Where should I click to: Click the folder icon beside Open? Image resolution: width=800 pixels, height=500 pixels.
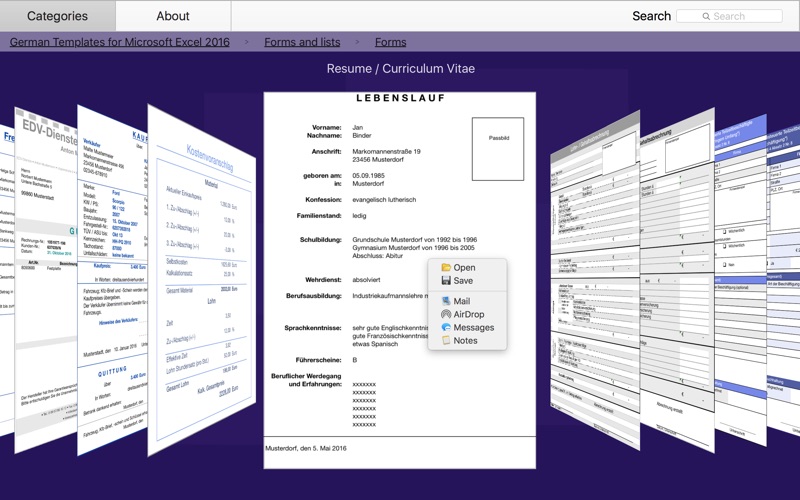click(x=446, y=267)
